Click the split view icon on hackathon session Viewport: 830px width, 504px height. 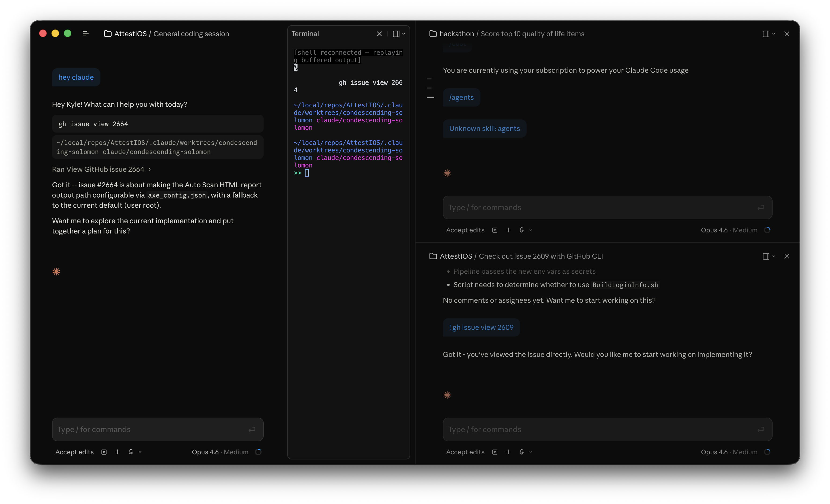pyautogui.click(x=766, y=34)
